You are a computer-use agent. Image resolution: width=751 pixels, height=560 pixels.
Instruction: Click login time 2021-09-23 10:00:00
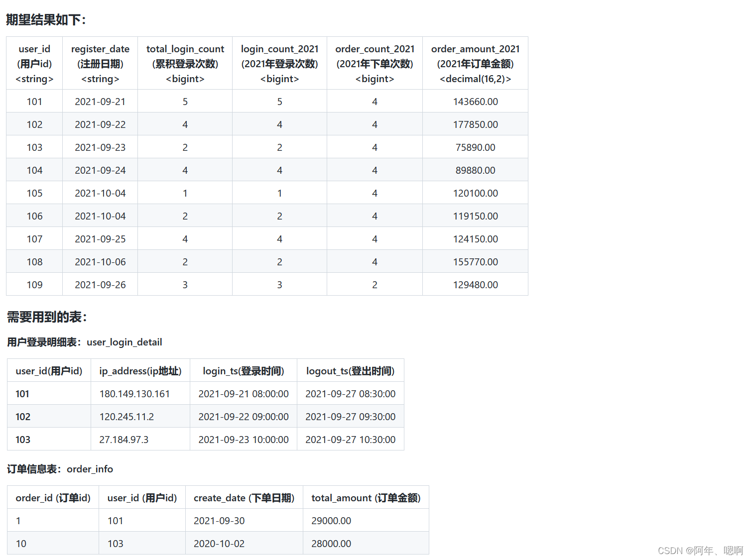[x=244, y=440]
